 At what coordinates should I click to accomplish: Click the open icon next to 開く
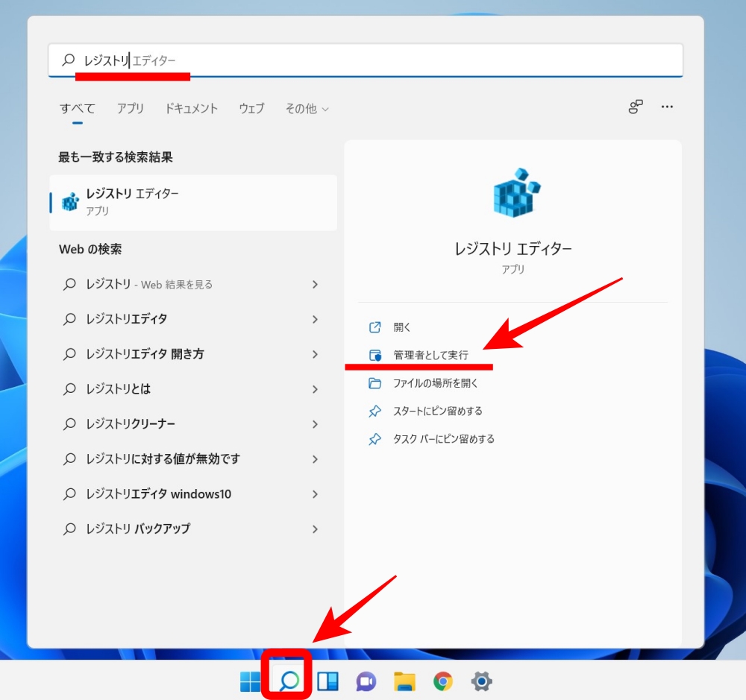(x=375, y=327)
